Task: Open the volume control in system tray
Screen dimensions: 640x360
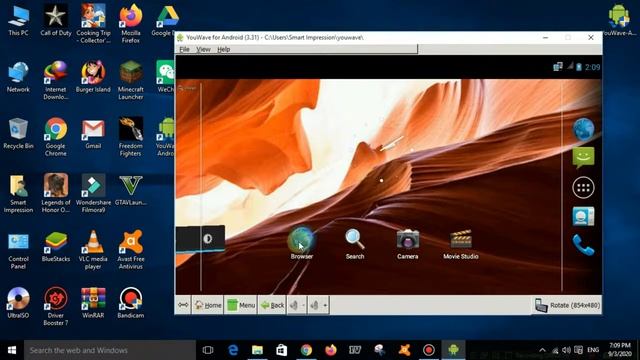Action: [x=566, y=350]
